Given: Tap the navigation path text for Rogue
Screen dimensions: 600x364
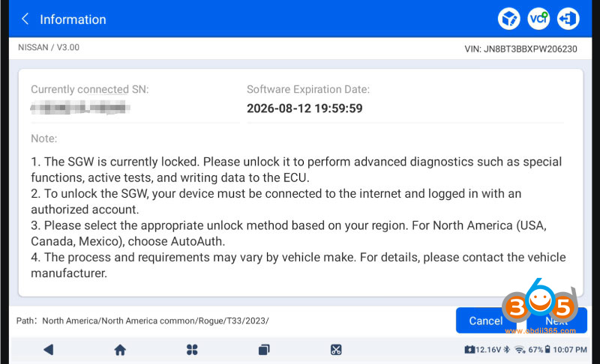Looking at the screenshot, I should coord(155,321).
